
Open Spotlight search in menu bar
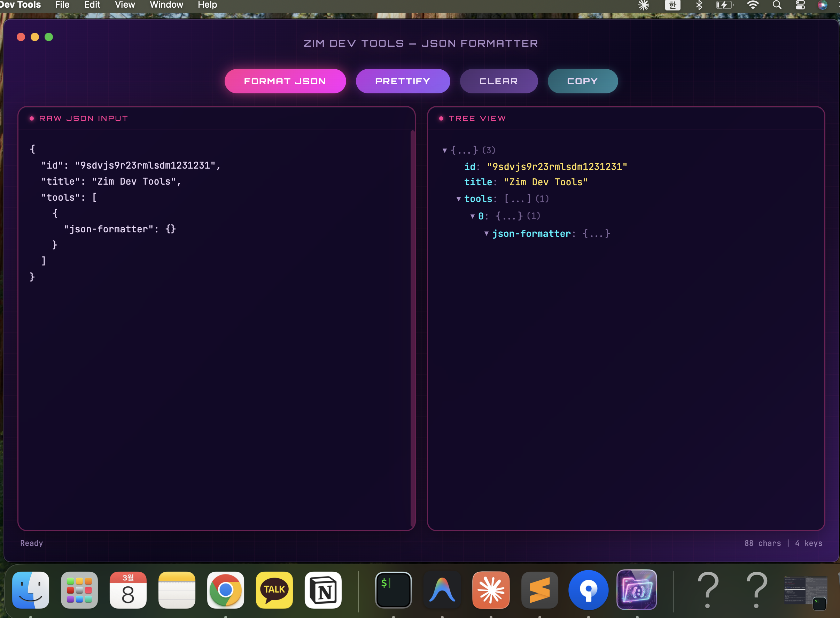(777, 5)
